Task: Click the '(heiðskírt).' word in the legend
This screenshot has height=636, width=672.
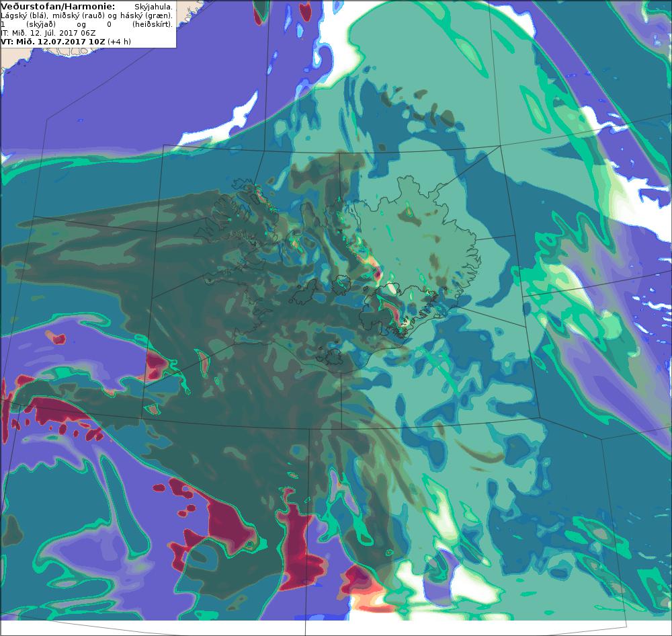Action: [x=153, y=24]
